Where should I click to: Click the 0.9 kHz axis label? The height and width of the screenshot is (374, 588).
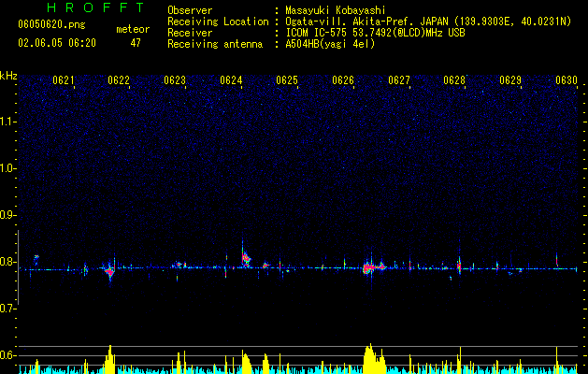(x=7, y=215)
